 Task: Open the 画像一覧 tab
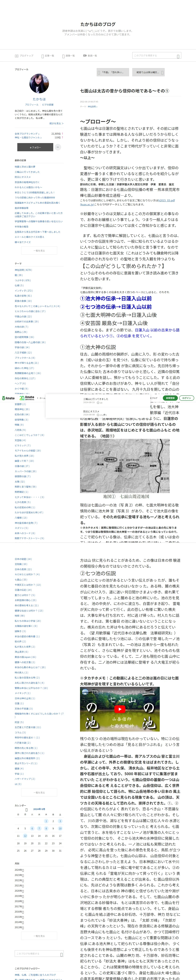68,56
